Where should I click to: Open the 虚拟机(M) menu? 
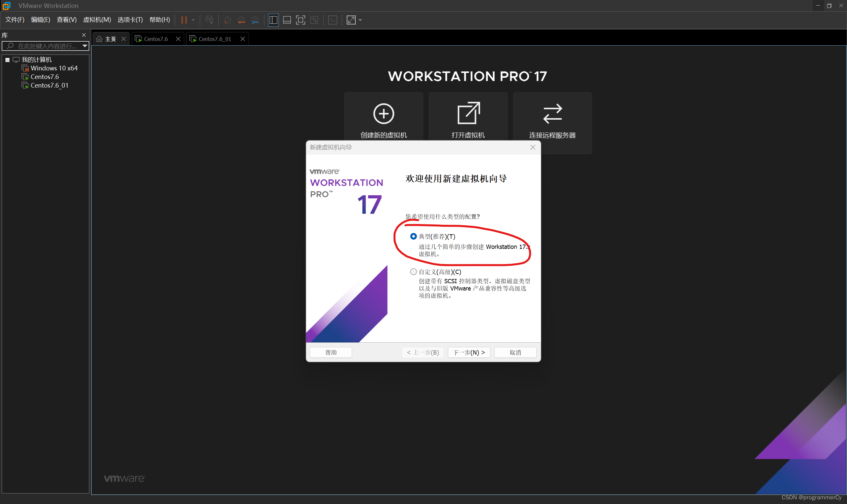click(97, 20)
